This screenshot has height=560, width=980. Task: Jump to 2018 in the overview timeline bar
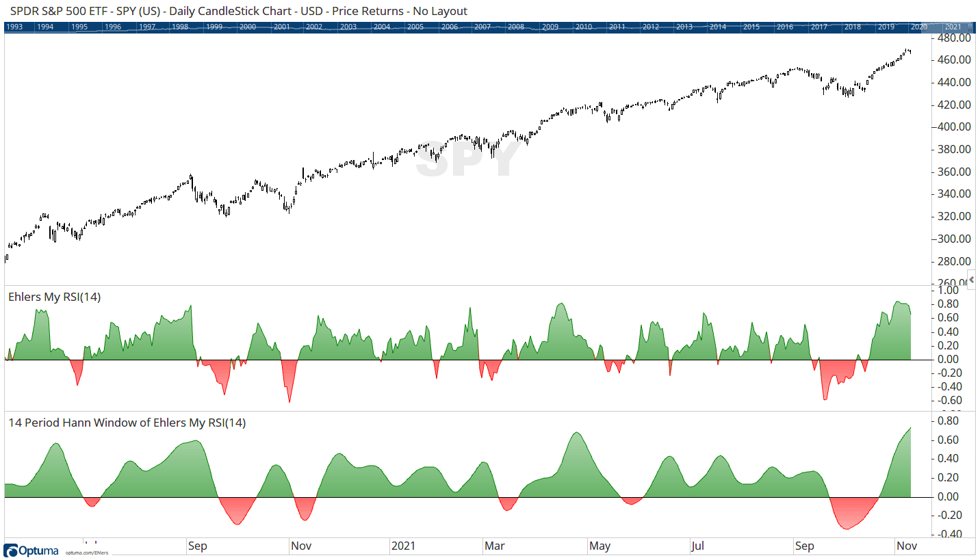[852, 27]
